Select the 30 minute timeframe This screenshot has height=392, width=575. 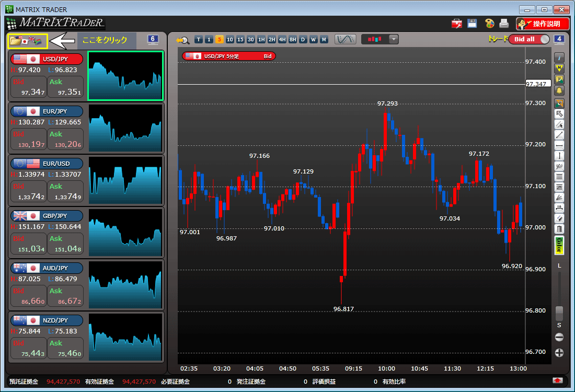[x=251, y=40]
